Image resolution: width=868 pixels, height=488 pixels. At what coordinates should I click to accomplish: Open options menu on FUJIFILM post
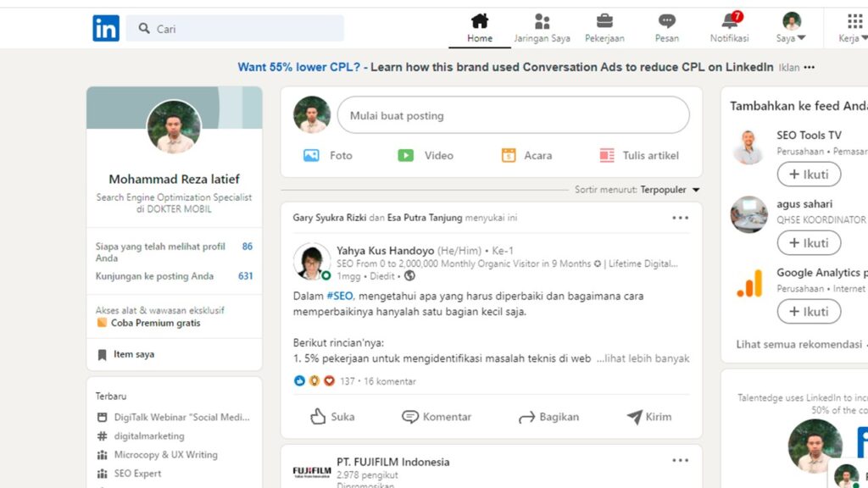681,460
